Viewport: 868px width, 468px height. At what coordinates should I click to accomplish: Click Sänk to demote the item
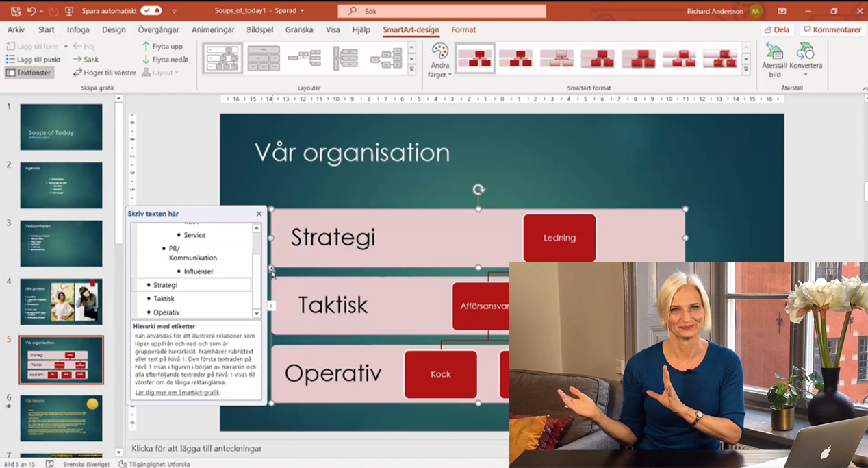pyautogui.click(x=86, y=60)
